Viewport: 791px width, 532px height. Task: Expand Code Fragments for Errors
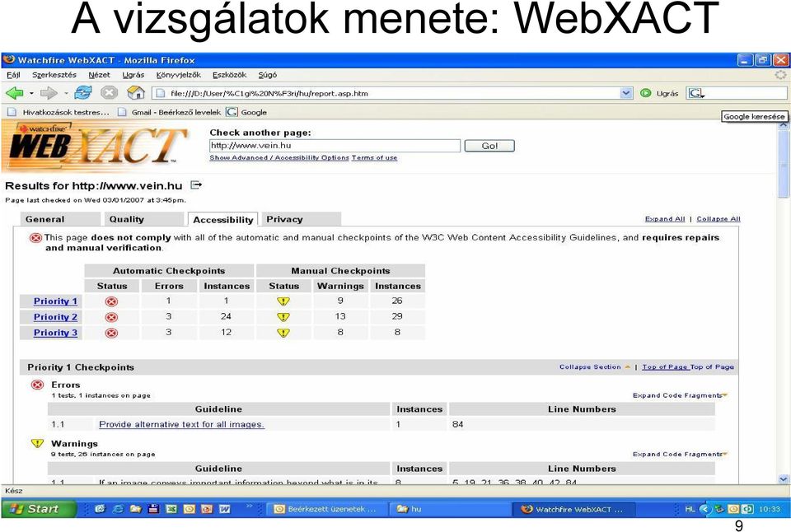pos(680,395)
